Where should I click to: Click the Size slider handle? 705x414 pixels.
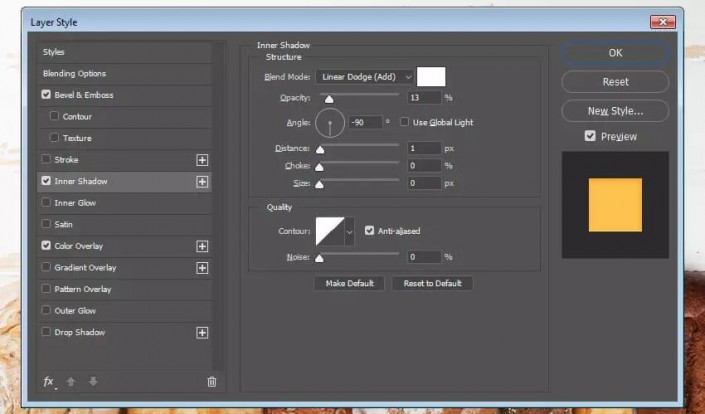coord(319,185)
